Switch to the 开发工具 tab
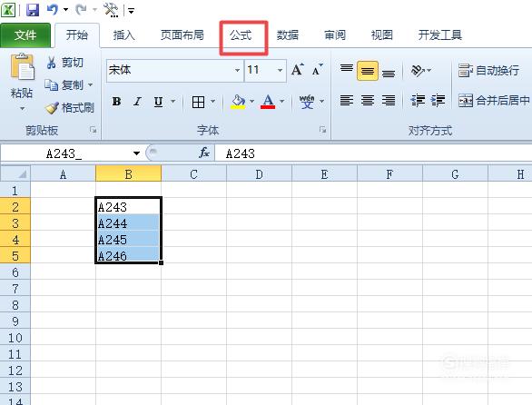The image size is (532, 405). 439,35
